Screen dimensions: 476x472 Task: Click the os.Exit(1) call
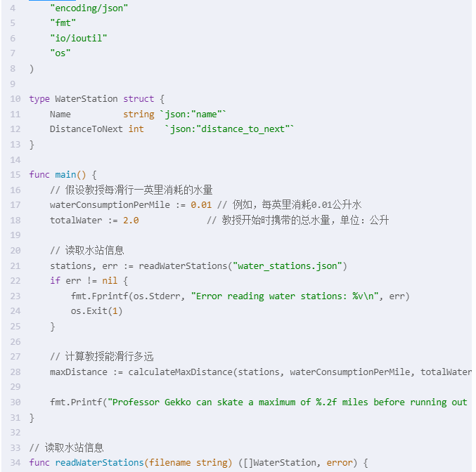coord(96,311)
